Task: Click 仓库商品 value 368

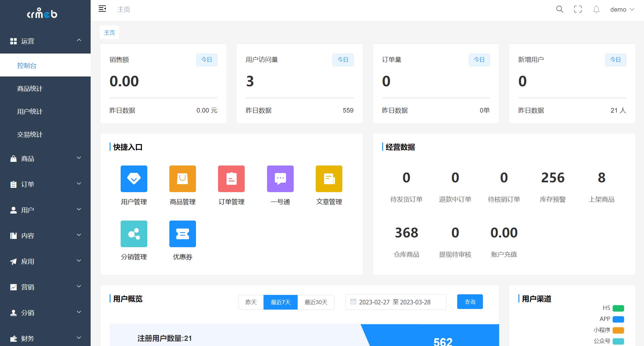Action: pyautogui.click(x=406, y=233)
